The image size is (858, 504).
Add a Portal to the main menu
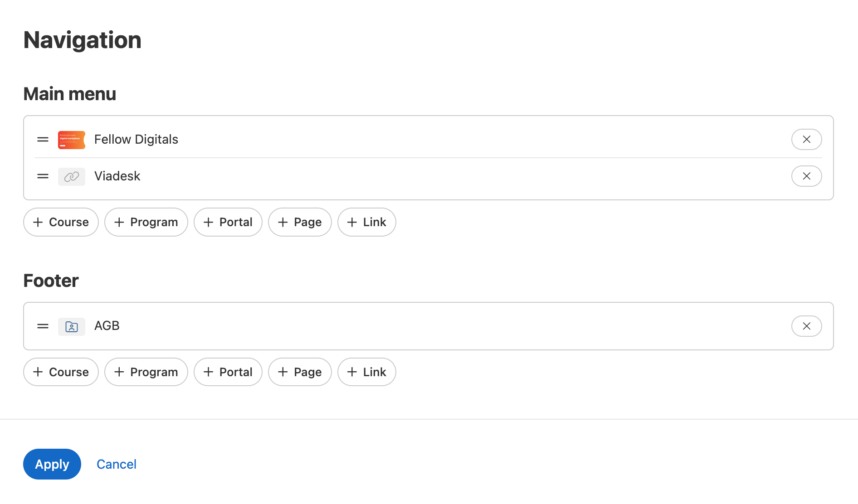[228, 222]
